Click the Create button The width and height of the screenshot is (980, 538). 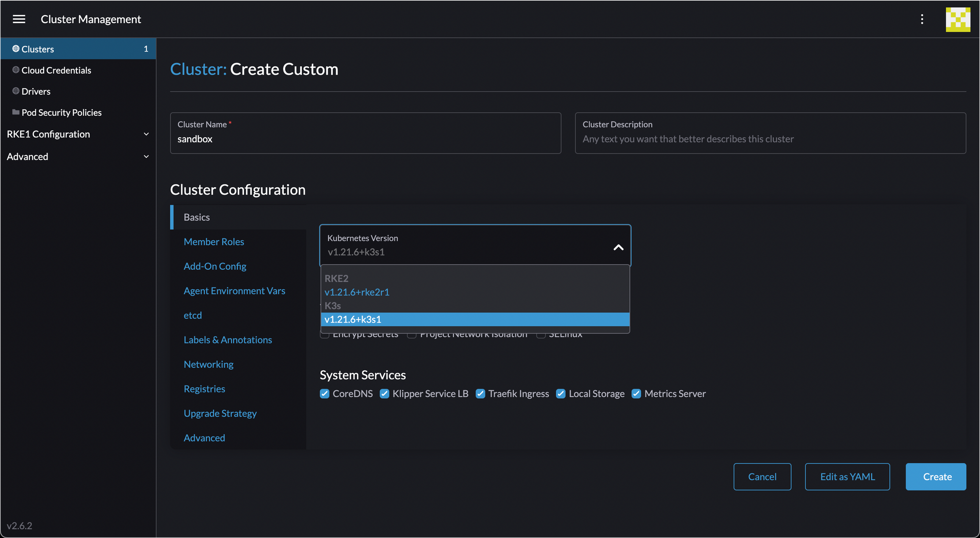click(x=935, y=477)
